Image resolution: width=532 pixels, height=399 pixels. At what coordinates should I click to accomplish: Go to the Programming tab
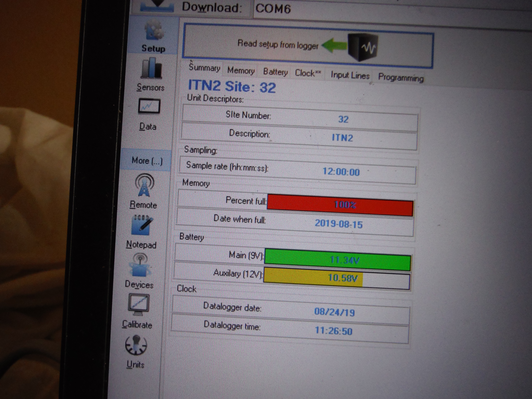pos(401,78)
